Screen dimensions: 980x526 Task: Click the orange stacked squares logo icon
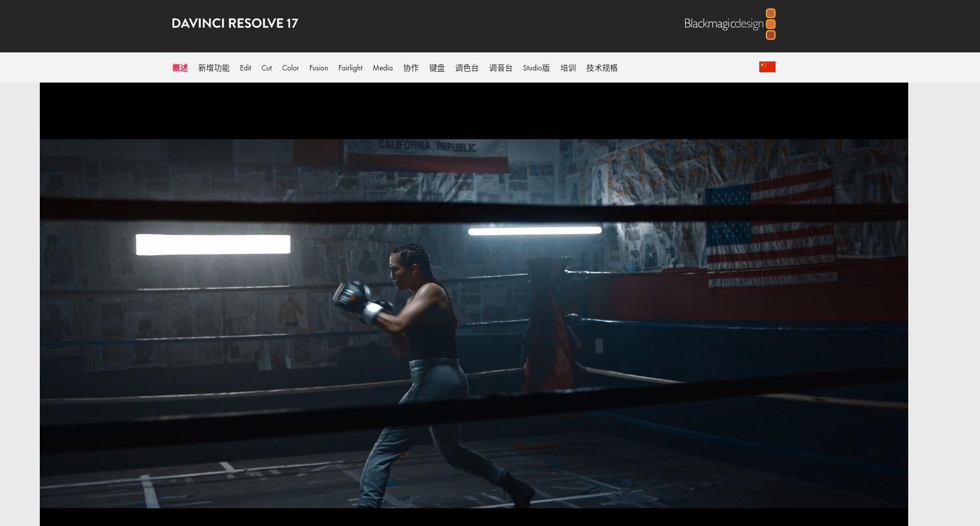point(771,24)
